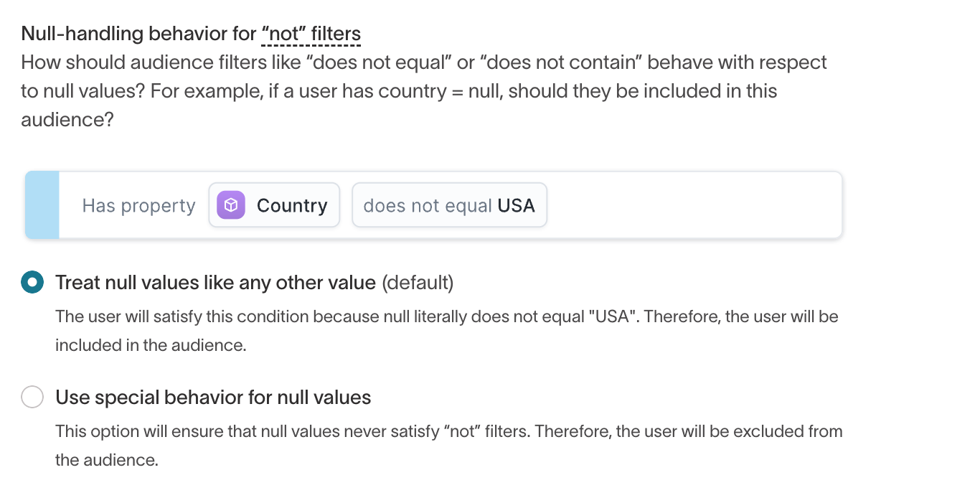Click the purple cube icon beside Country
980x498 pixels.
[x=231, y=205]
